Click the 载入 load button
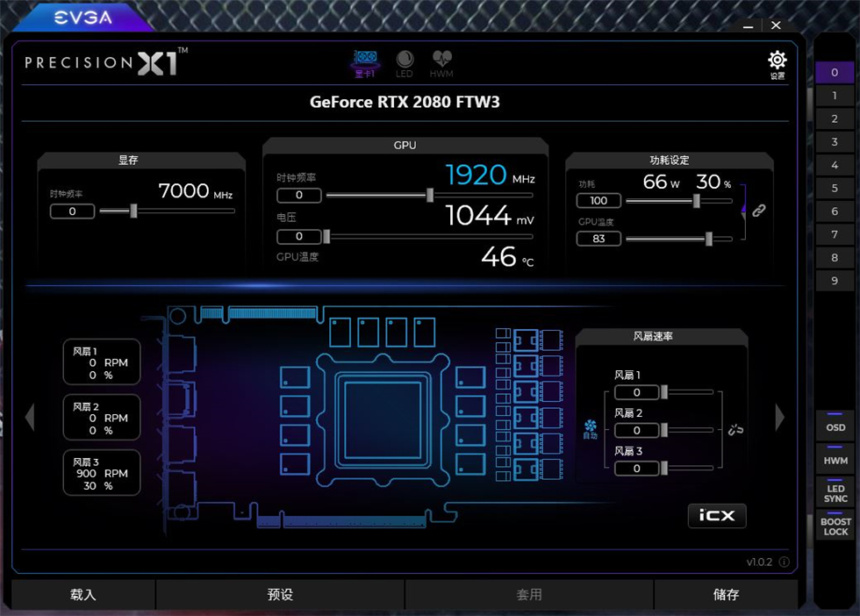This screenshot has height=616, width=860. [x=82, y=594]
